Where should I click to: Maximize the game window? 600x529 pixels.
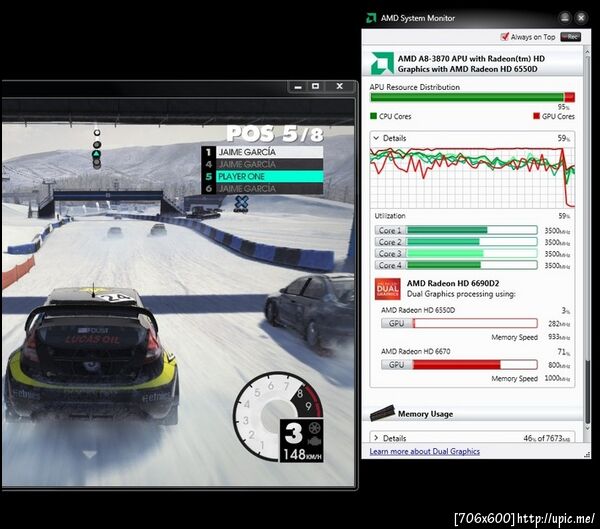click(315, 87)
